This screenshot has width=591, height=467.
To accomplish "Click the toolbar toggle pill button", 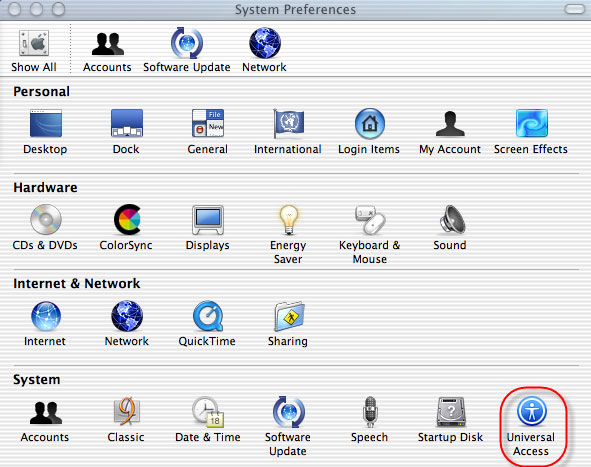I will 574,9.
